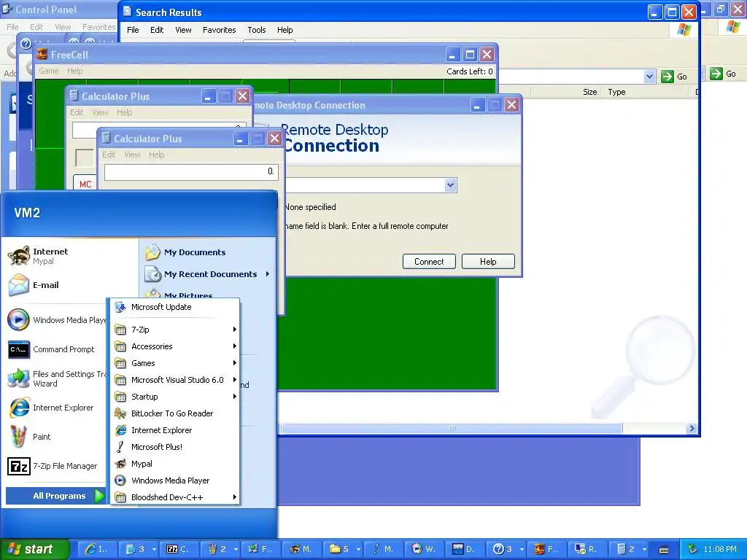Start Files and Settings Transfer Wizard
Viewport: 747px width, 560px height.
tap(56, 378)
